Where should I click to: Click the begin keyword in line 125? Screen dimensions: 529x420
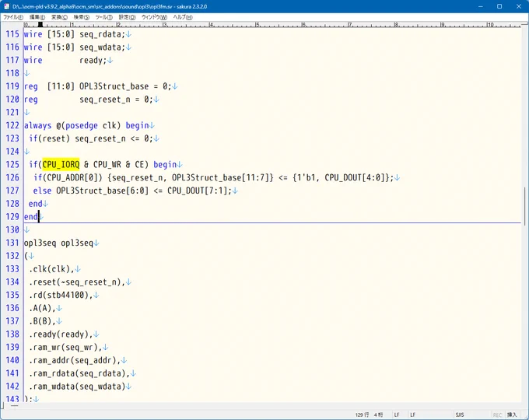coord(165,165)
